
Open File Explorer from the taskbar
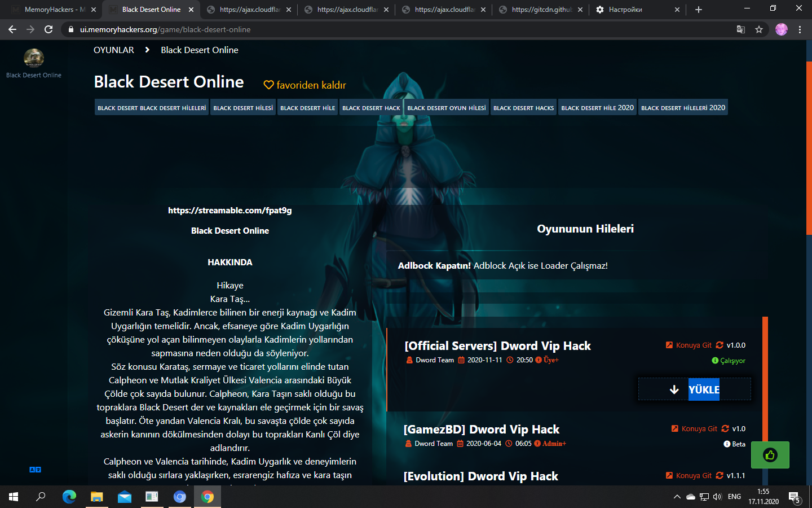pyautogui.click(x=97, y=497)
